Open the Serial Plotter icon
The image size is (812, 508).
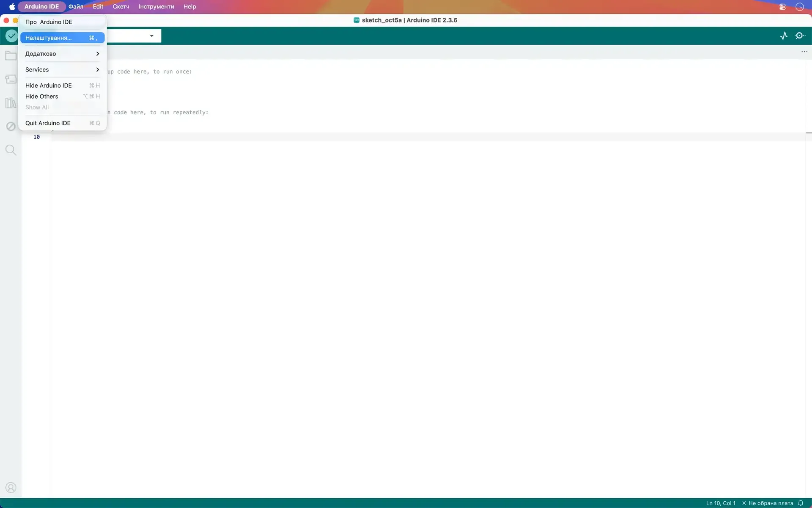[784, 36]
